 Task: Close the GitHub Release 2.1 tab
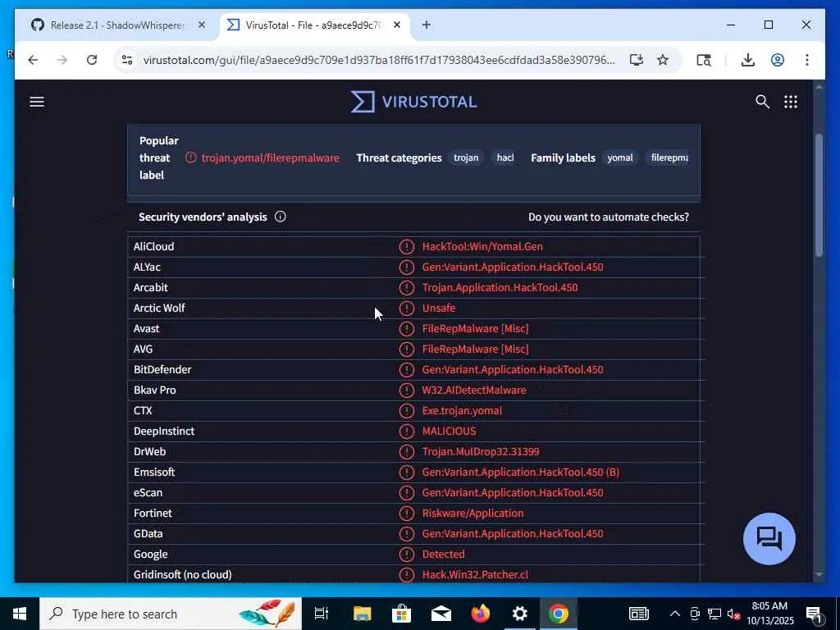coord(202,25)
